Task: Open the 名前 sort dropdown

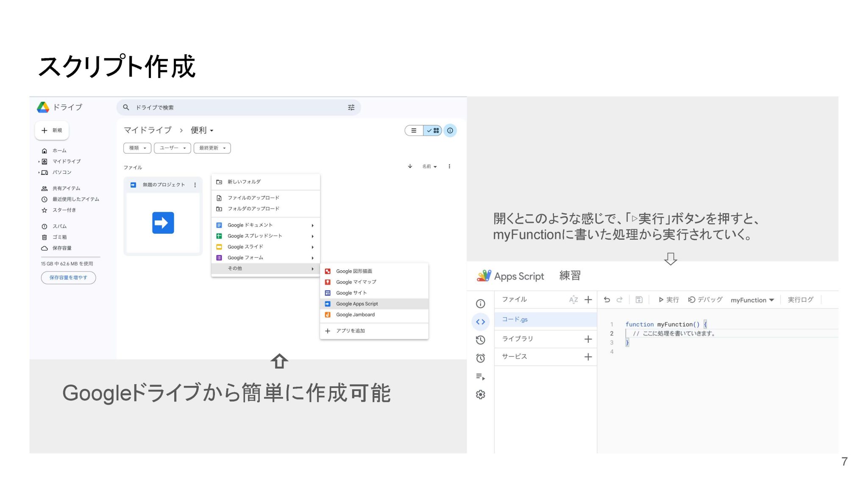Action: point(429,166)
